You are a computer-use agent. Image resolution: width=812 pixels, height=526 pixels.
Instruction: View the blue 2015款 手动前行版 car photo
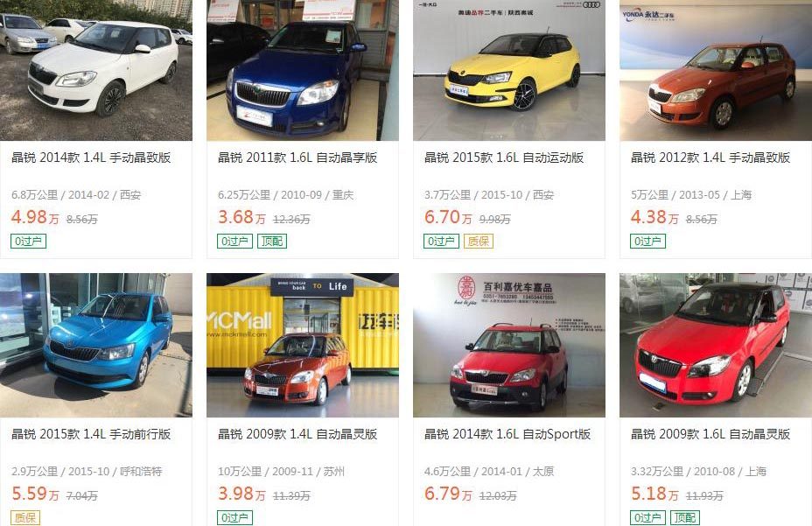tap(95, 345)
